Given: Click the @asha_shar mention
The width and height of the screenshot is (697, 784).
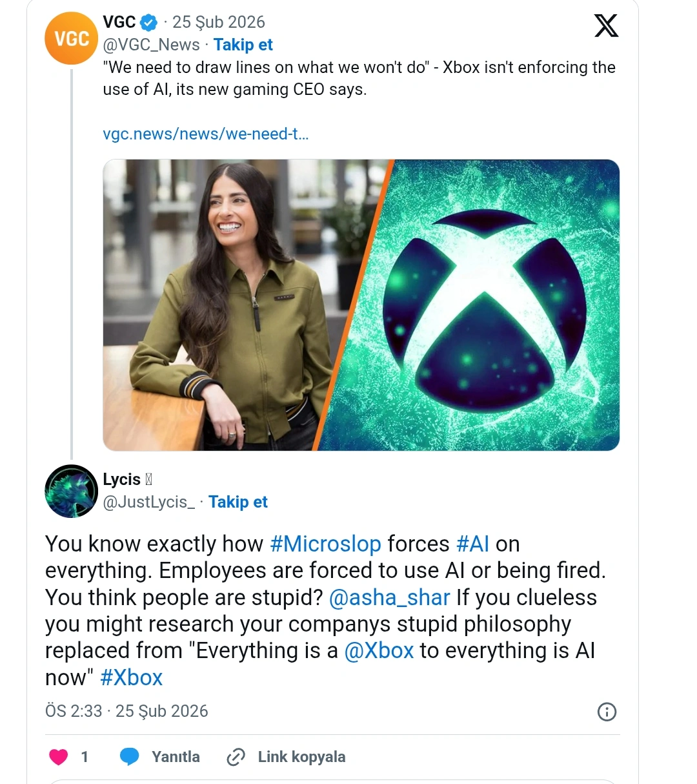Looking at the screenshot, I should (389, 597).
